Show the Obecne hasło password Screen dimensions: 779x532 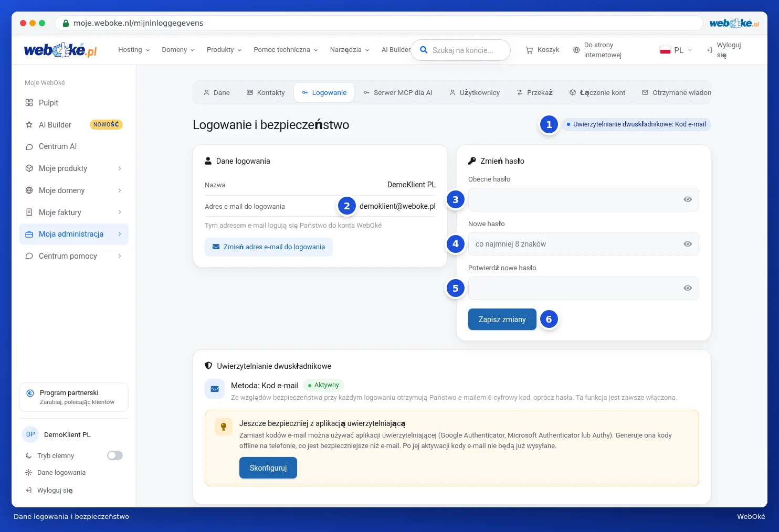[x=688, y=199]
